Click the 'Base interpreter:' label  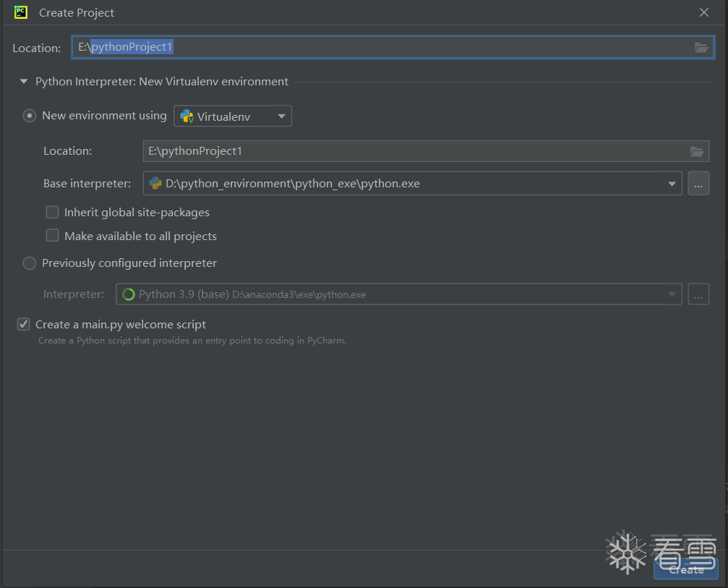[x=87, y=184]
